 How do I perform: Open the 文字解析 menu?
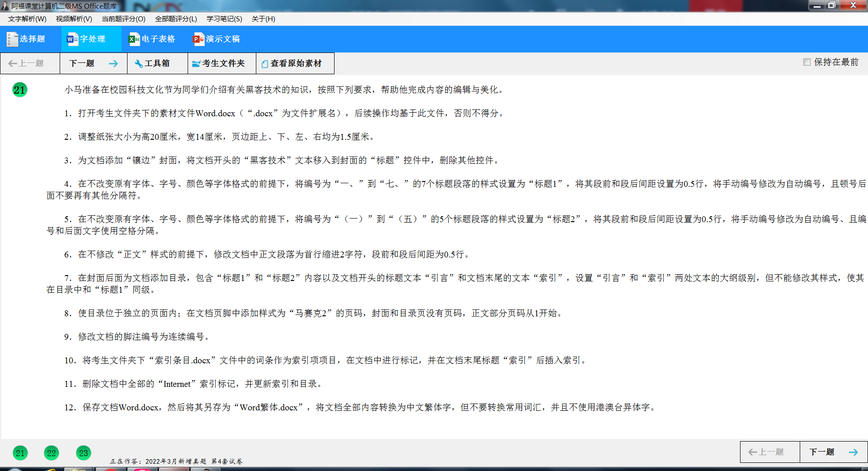click(x=26, y=19)
